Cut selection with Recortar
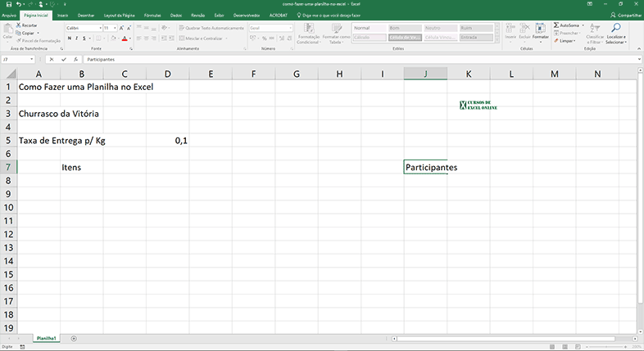Viewport: 644px width, 351px height. tap(27, 25)
